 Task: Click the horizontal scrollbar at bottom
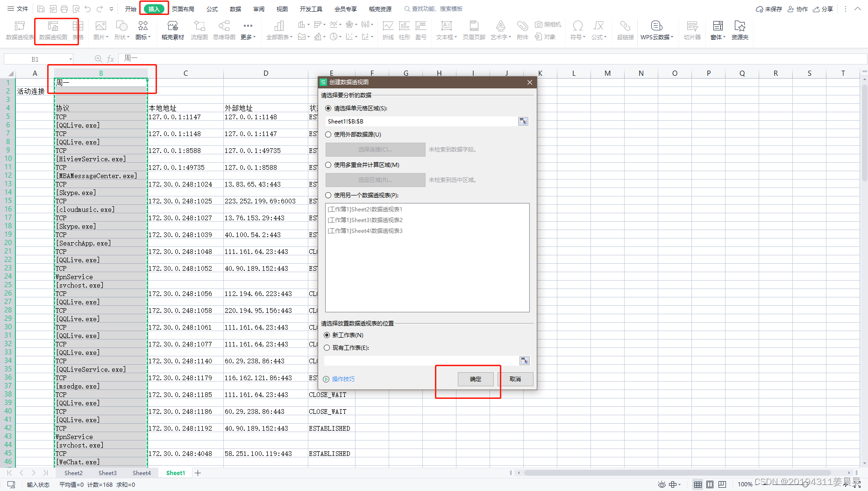coord(677,473)
